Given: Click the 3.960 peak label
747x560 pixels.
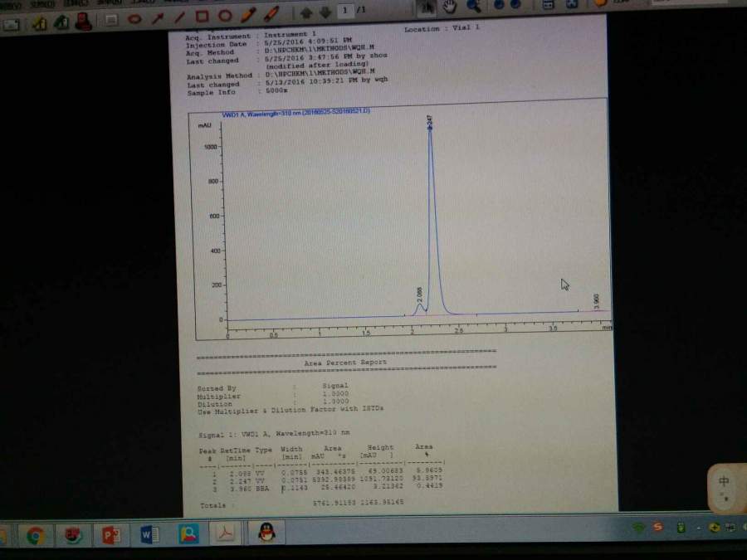Looking at the screenshot, I should click(596, 301).
